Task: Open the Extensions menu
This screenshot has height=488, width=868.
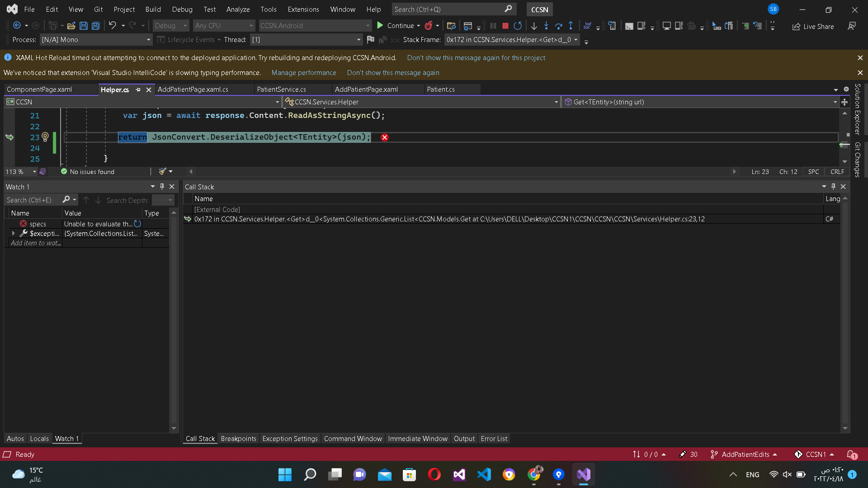Action: pos(303,9)
